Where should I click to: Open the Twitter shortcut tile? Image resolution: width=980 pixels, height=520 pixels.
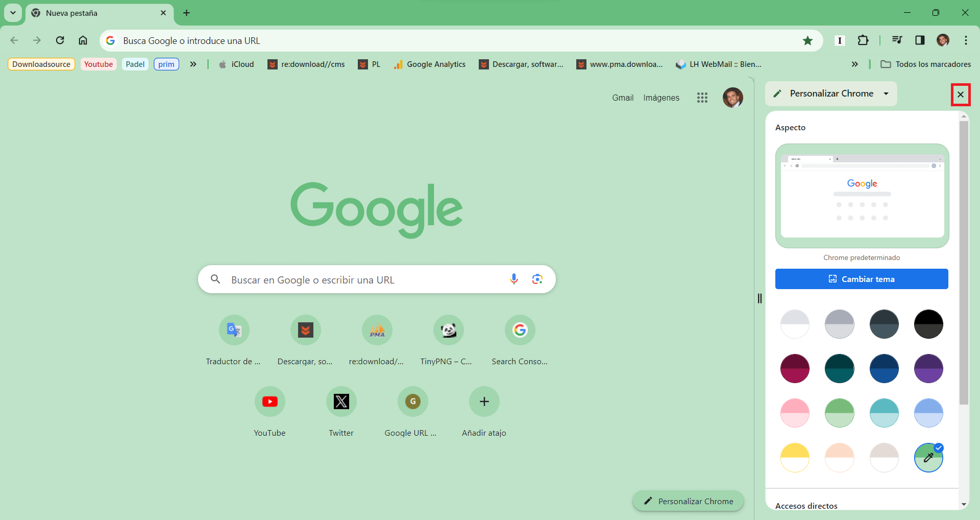(341, 412)
